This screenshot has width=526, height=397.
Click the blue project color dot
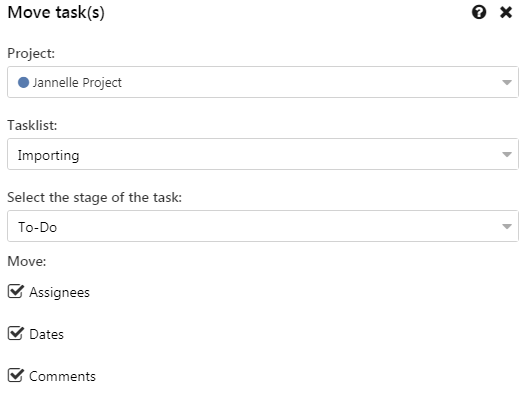coord(23,82)
